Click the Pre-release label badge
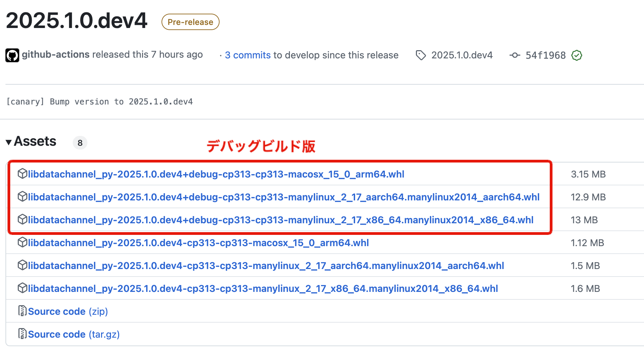644x353 pixels. (x=190, y=22)
